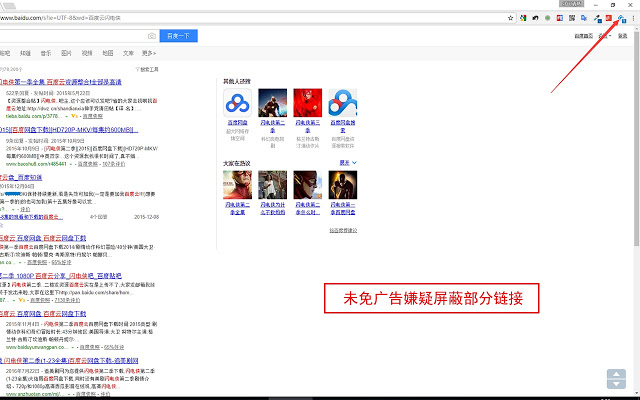Open the 搜索工具 filter tools
This screenshot has height=400, width=640.
click(147, 69)
